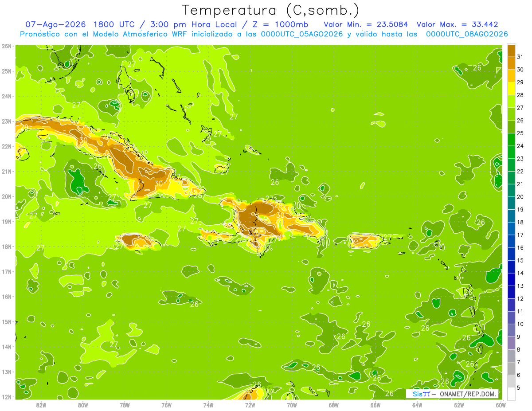Click the "28" contour label near eastern Cuba

coord(198,195)
